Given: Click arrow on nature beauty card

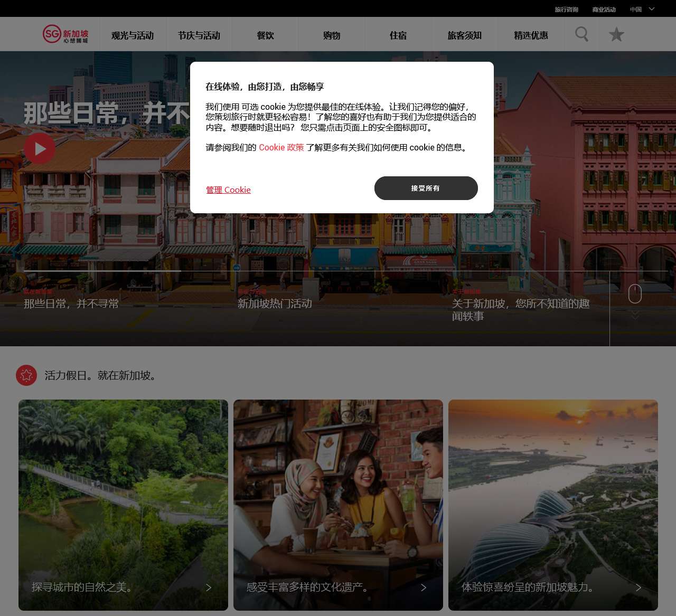Looking at the screenshot, I should point(209,587).
